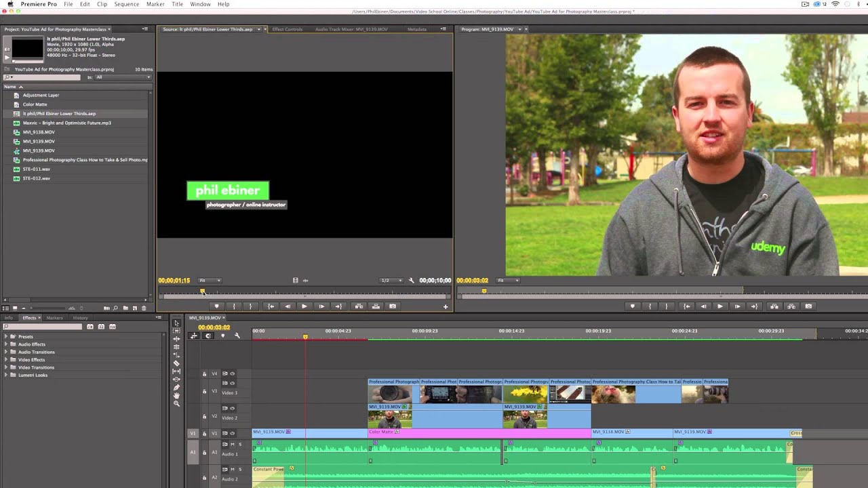Toggle timeline Snap magnet icon
Screen dimensions: 868x488
click(208, 335)
